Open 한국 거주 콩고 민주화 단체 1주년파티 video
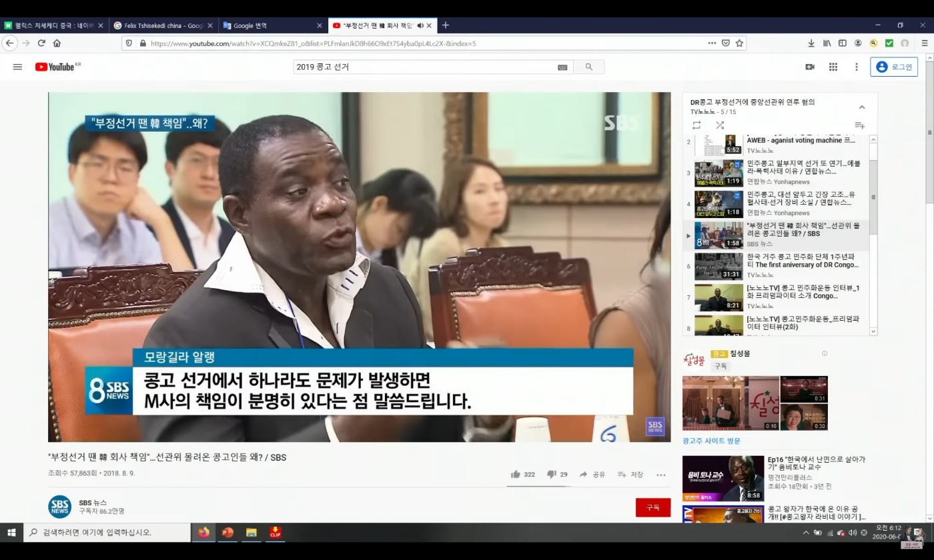The height and width of the screenshot is (560, 934). click(776, 267)
